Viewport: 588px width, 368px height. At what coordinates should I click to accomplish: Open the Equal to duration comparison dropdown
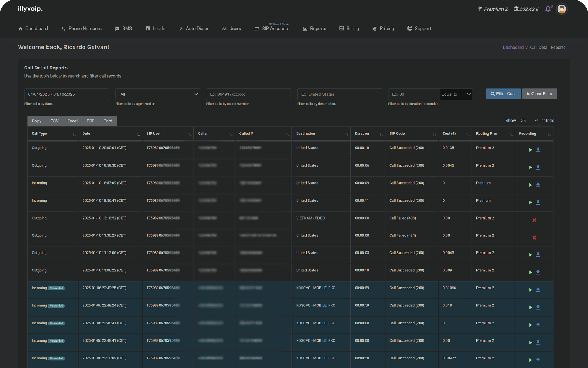(456, 94)
